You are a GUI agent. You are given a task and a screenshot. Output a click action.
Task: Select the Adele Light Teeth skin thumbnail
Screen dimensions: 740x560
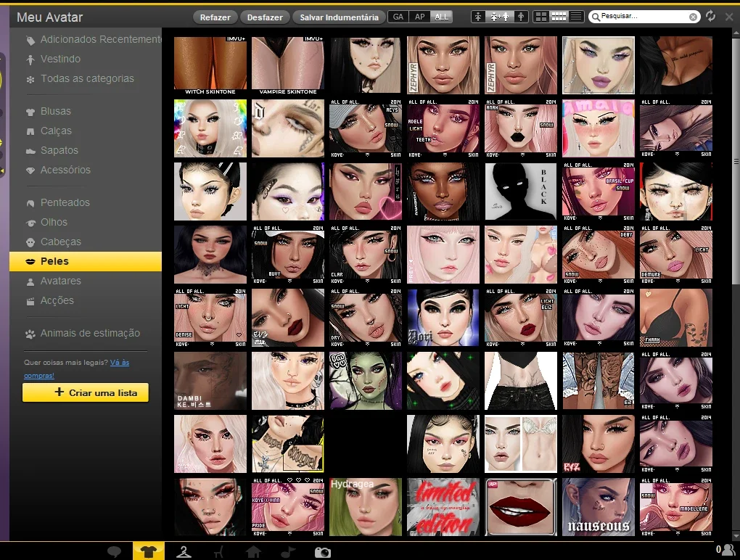pyautogui.click(x=443, y=128)
